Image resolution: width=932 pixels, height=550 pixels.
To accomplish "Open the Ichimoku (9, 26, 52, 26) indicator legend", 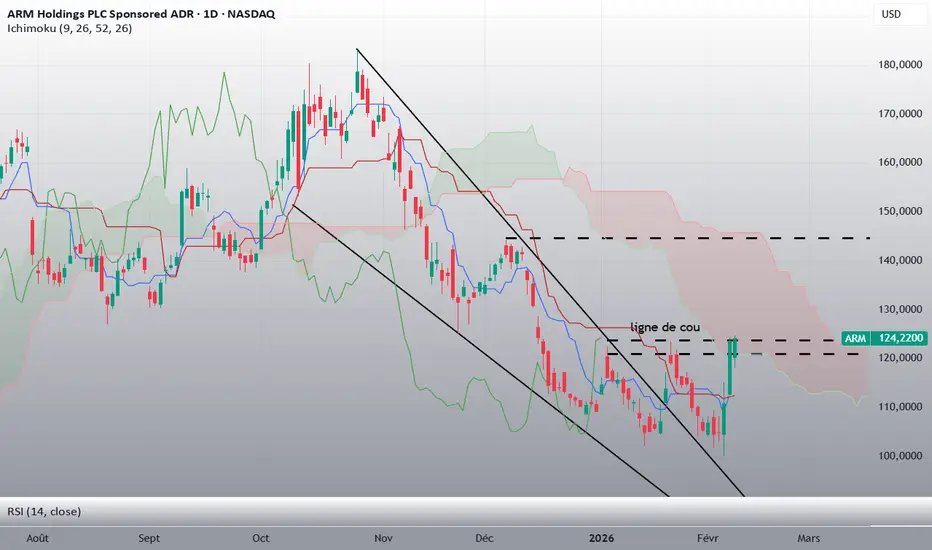I will coord(70,28).
